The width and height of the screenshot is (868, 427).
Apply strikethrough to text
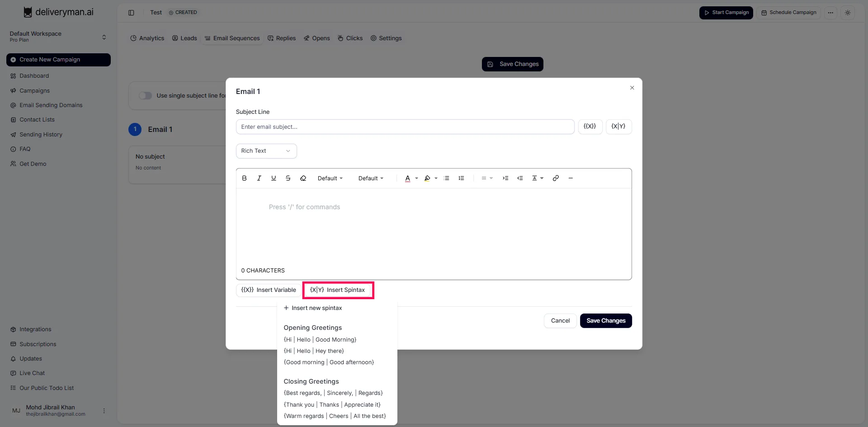point(288,178)
